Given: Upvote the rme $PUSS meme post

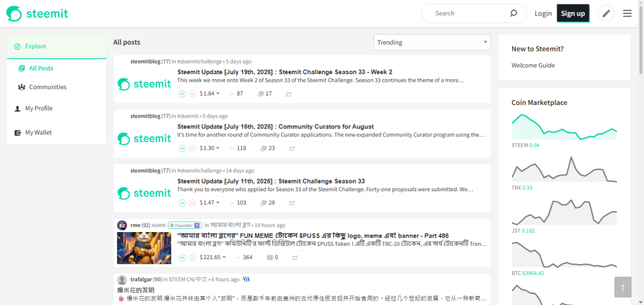Looking at the screenshot, I should point(182,257).
